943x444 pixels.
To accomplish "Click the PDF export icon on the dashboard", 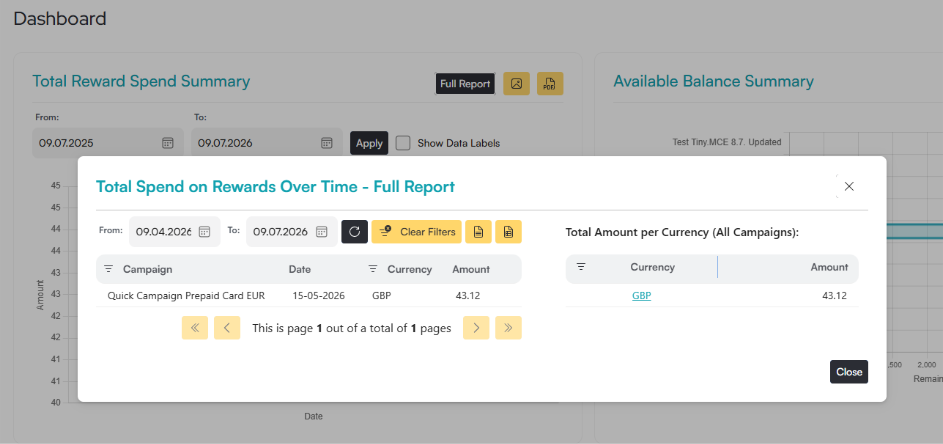I will 550,84.
